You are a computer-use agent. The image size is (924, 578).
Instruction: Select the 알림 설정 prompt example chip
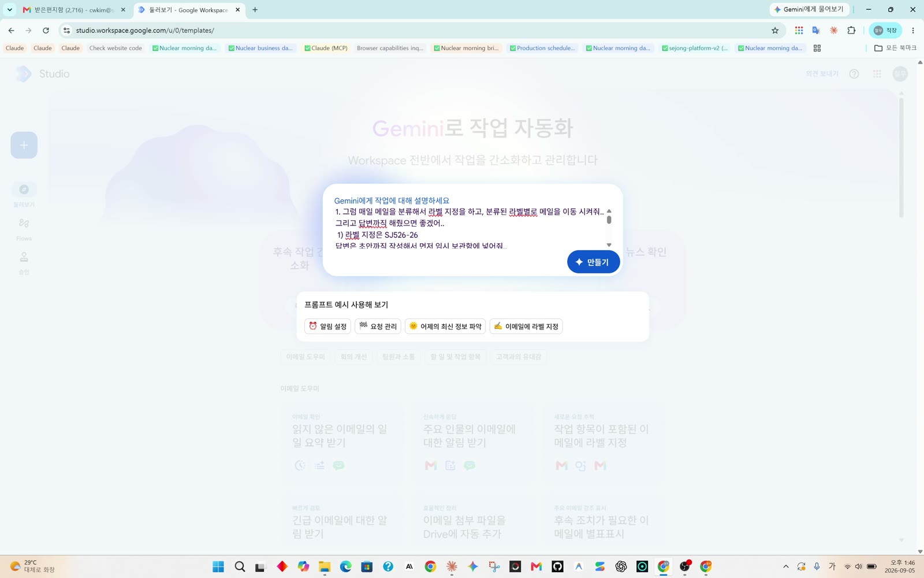[327, 327]
